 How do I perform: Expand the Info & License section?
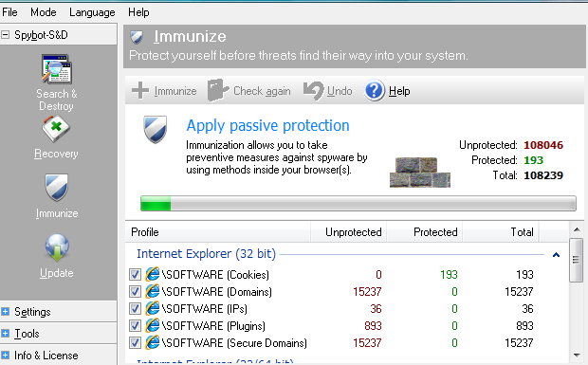6,356
